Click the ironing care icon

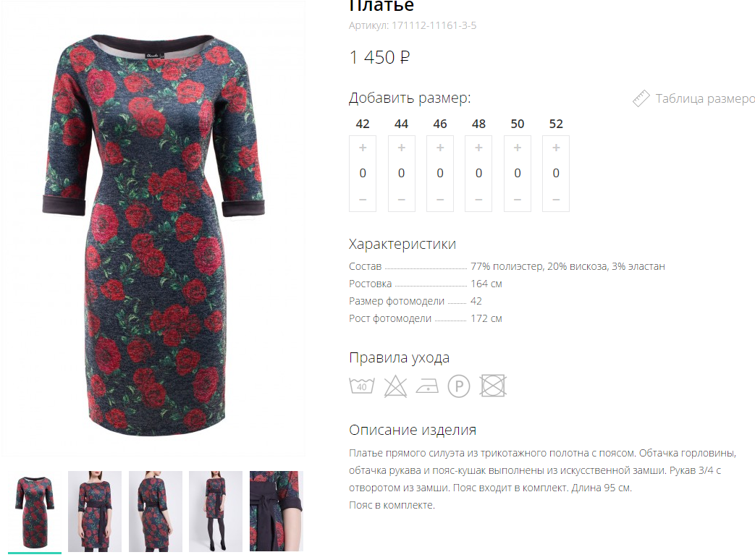point(427,386)
